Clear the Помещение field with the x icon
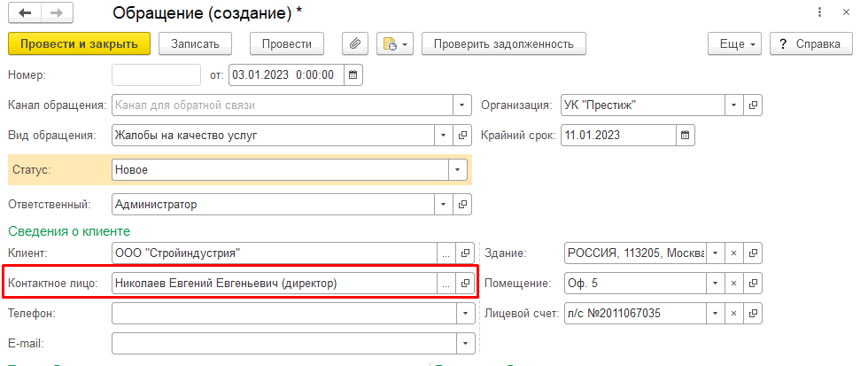The image size is (868, 366). pyautogui.click(x=733, y=284)
